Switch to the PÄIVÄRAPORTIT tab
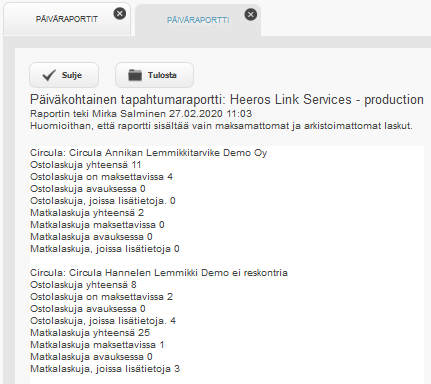This screenshot has width=431, height=384. (67, 19)
